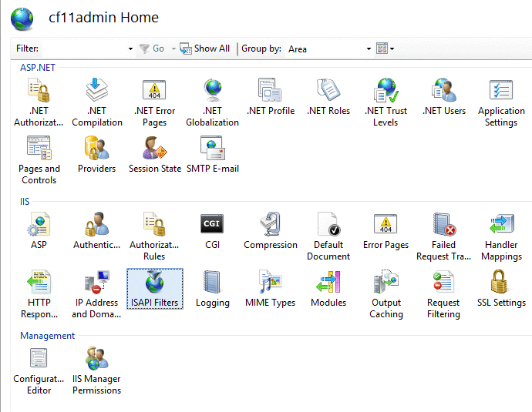Open IIS Manager Permissions
532x412 pixels.
pos(96,370)
